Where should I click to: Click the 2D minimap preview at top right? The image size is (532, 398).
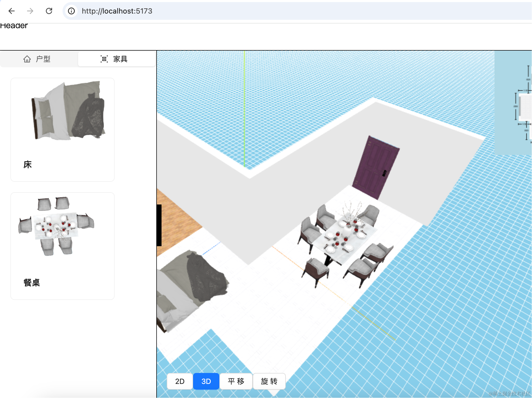513,103
